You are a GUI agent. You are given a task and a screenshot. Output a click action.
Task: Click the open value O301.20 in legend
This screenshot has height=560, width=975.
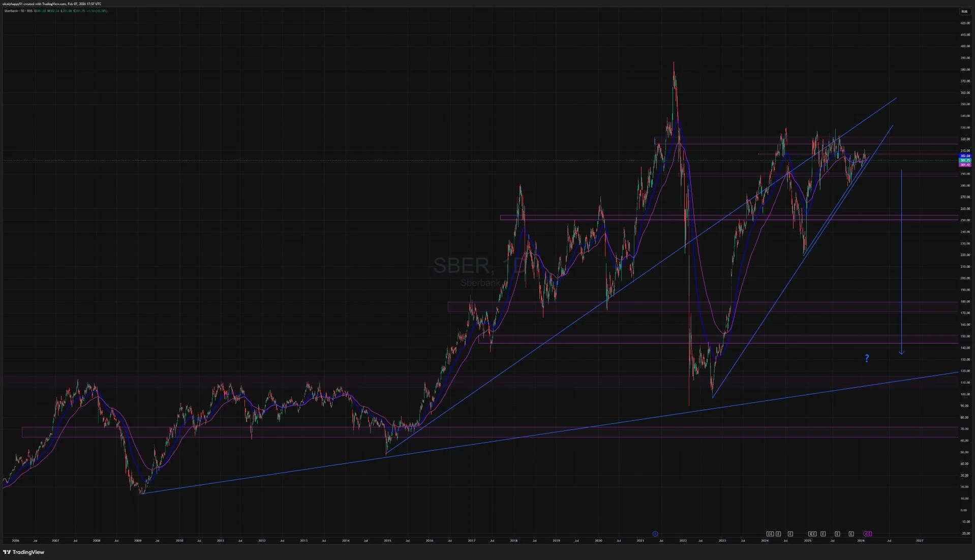click(40, 11)
